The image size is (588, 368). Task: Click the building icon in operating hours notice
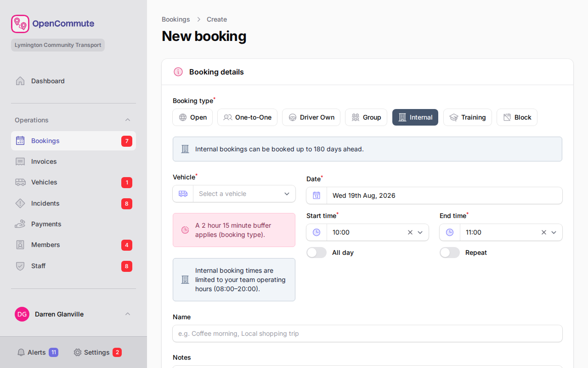[185, 280]
